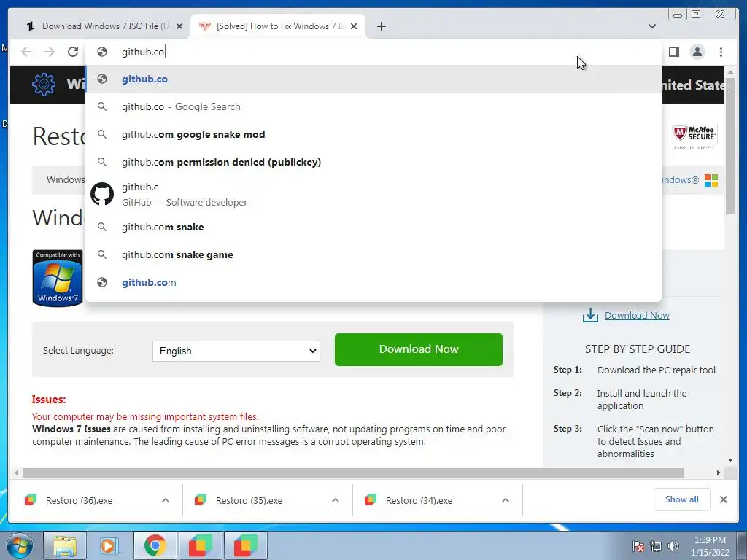This screenshot has height=560, width=747.
Task: Click the vertical scrollbar thumb
Action: 730,146
